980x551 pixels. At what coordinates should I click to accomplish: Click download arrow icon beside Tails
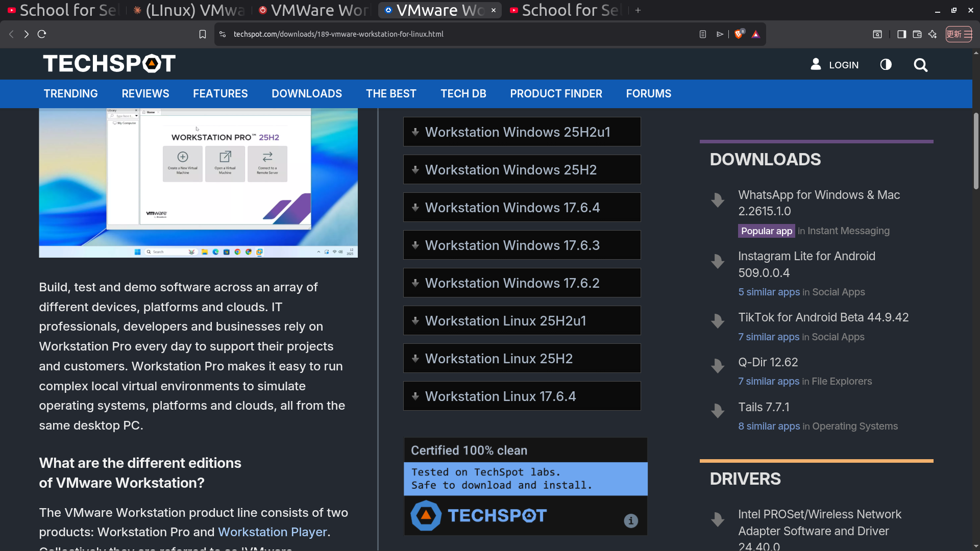(718, 411)
